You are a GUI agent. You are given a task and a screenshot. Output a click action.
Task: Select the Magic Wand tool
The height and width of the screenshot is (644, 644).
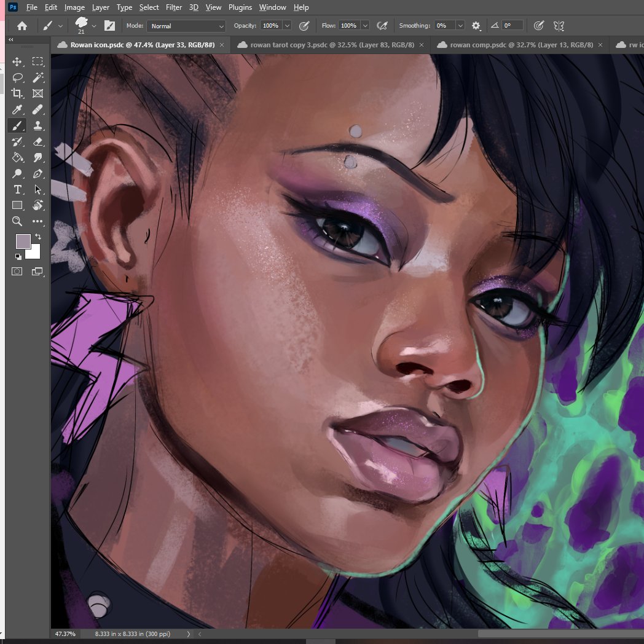(37, 77)
